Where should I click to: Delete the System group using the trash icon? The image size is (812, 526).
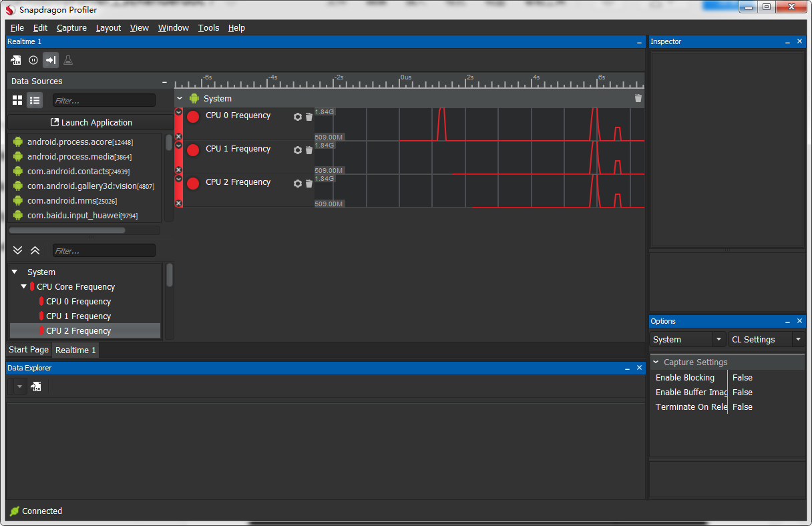tap(638, 98)
